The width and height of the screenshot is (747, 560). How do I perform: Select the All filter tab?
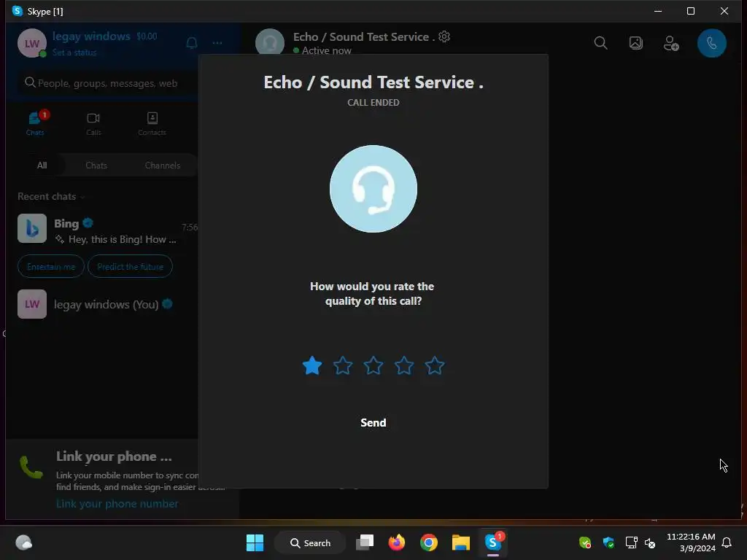42,166
